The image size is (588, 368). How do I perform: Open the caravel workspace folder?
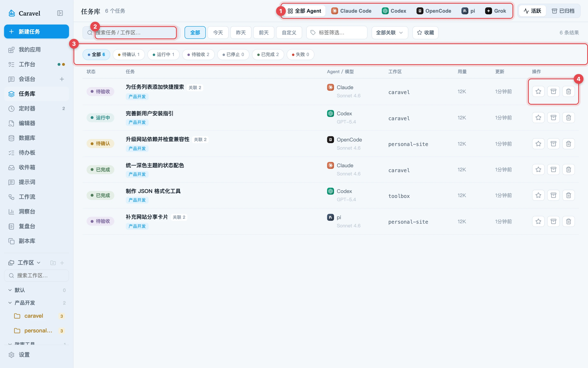[37, 316]
